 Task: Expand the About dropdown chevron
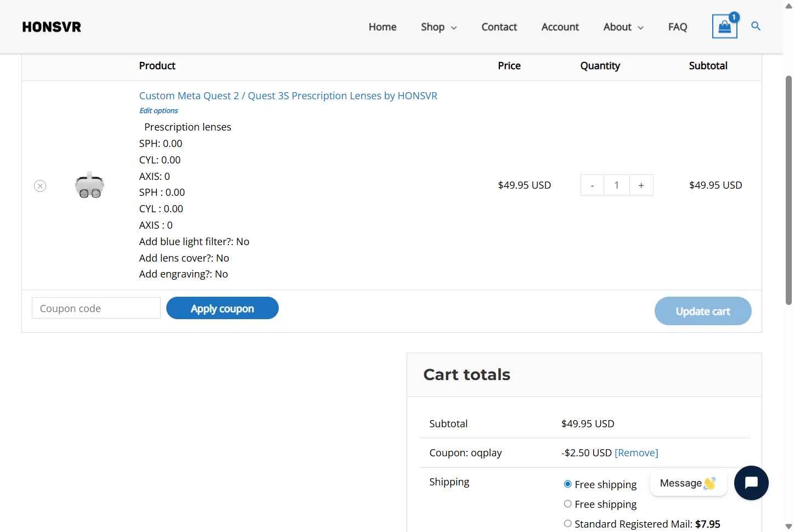tap(640, 28)
